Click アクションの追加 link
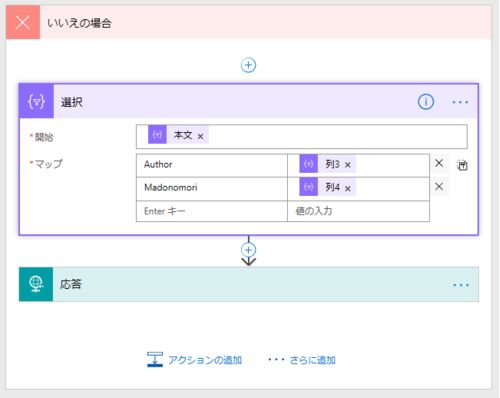 205,360
